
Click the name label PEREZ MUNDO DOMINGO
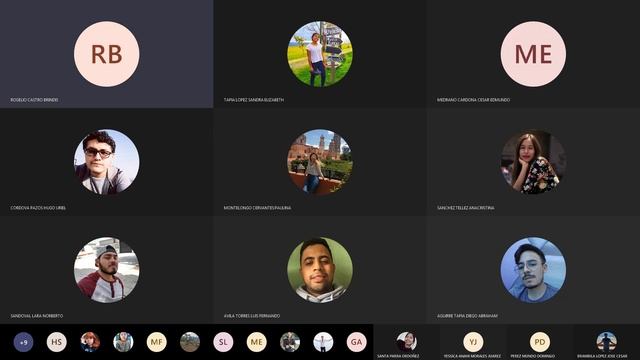(x=533, y=356)
